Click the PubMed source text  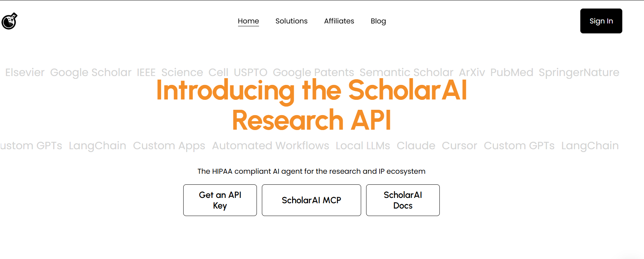pos(512,72)
